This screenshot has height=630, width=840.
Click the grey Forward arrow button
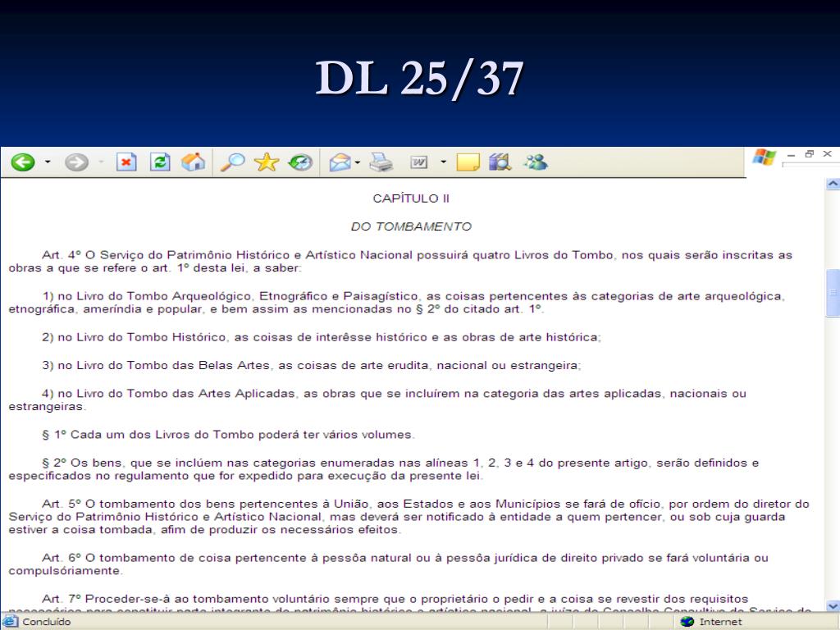(x=76, y=162)
